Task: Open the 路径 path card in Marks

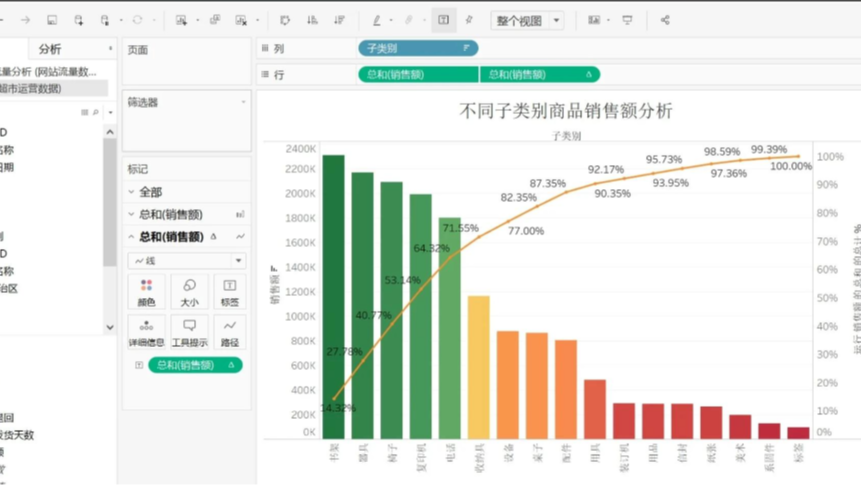Action: [x=230, y=332]
